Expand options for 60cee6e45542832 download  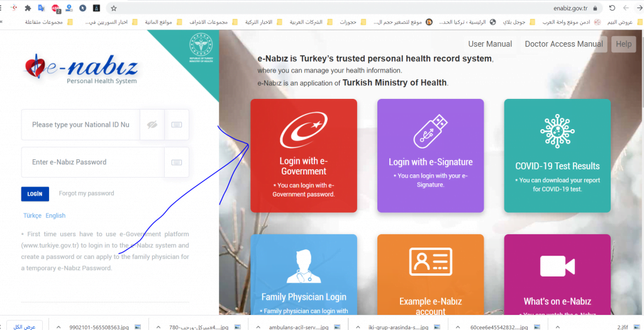pyautogui.click(x=458, y=327)
